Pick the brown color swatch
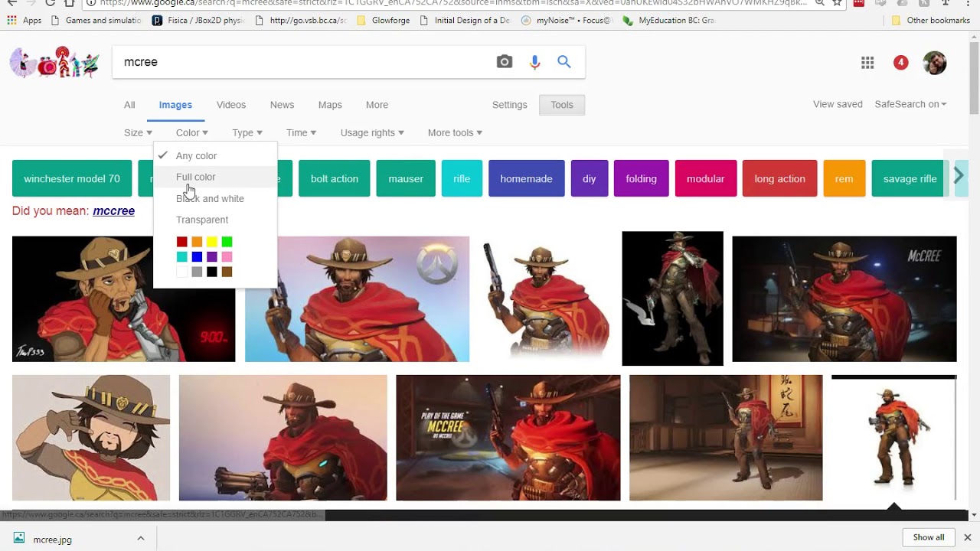980x551 pixels. (x=227, y=272)
